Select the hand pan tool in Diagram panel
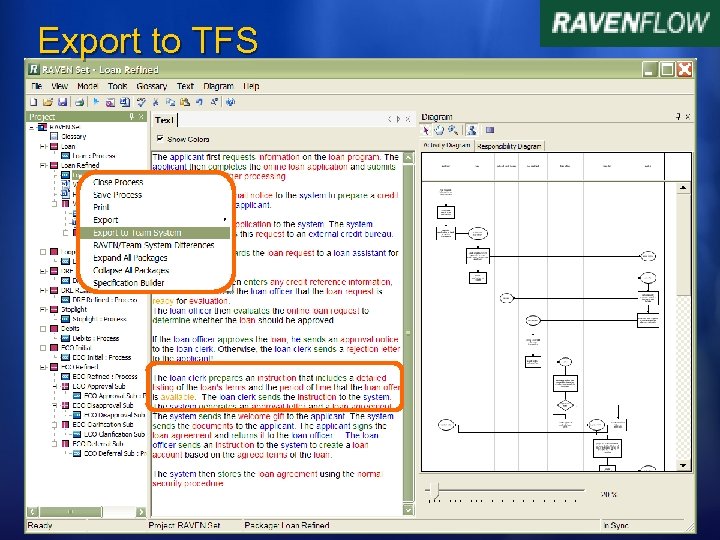This screenshot has height=540, width=720. tap(439, 130)
